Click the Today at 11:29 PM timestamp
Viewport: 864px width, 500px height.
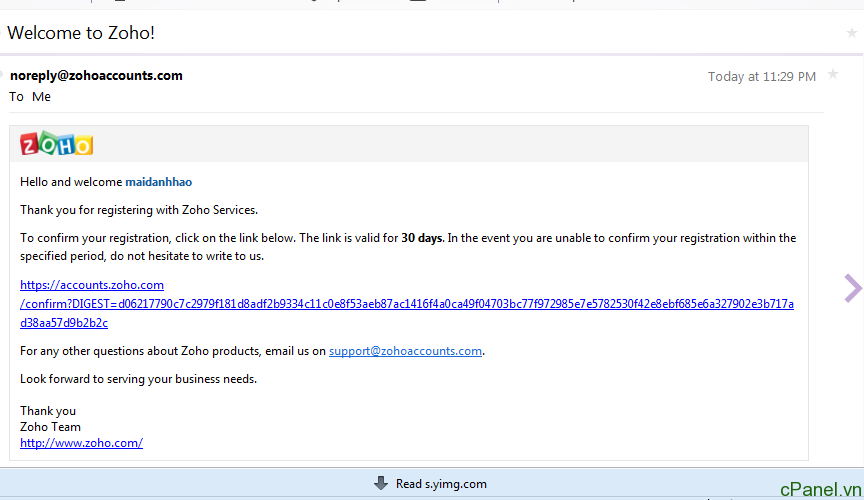(762, 77)
